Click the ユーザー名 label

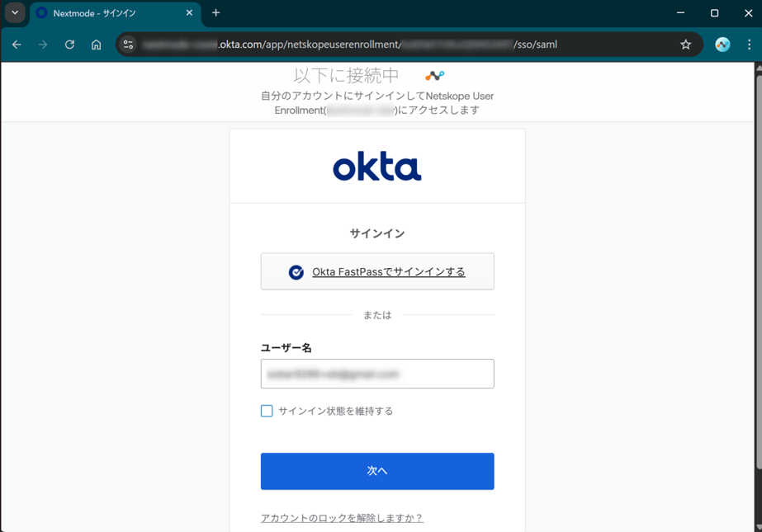(x=286, y=347)
